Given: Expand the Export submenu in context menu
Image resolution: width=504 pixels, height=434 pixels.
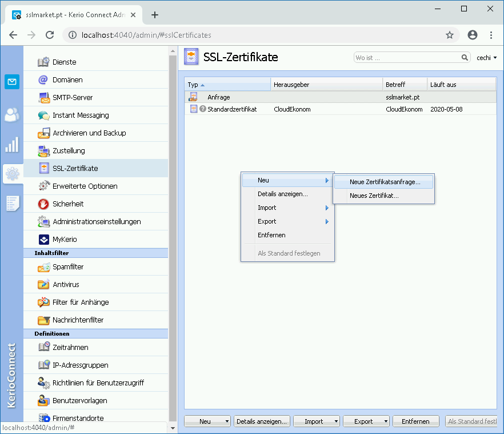Looking at the screenshot, I should pyautogui.click(x=287, y=221).
